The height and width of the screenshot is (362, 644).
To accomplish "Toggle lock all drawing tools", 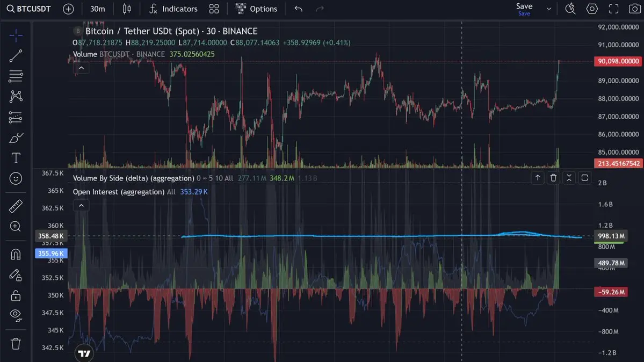I will 16,295.
